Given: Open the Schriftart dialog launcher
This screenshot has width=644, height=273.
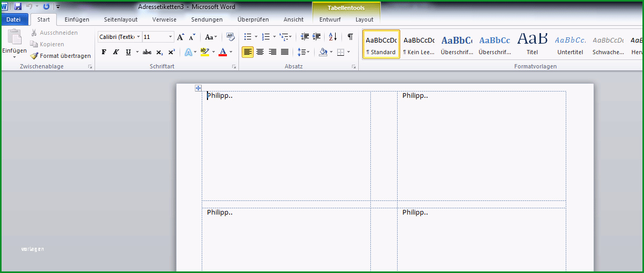Looking at the screenshot, I should pyautogui.click(x=234, y=67).
